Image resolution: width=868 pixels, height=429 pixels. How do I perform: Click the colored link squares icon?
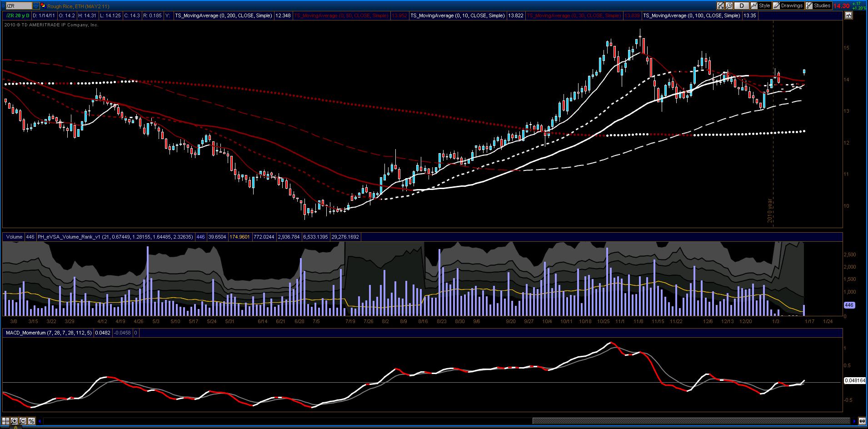(x=43, y=6)
